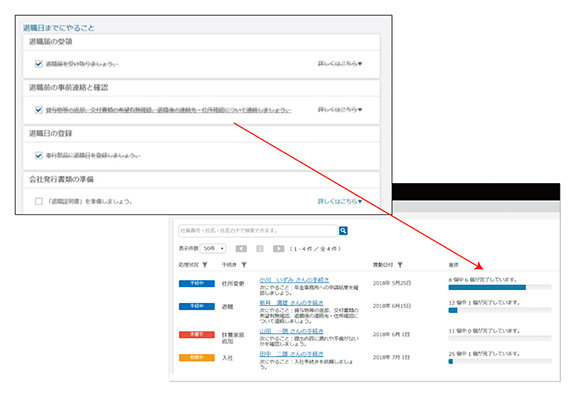Uncheck the 退職前の事前連絡と確認 checkbox
The width and height of the screenshot is (575, 396).
(39, 110)
